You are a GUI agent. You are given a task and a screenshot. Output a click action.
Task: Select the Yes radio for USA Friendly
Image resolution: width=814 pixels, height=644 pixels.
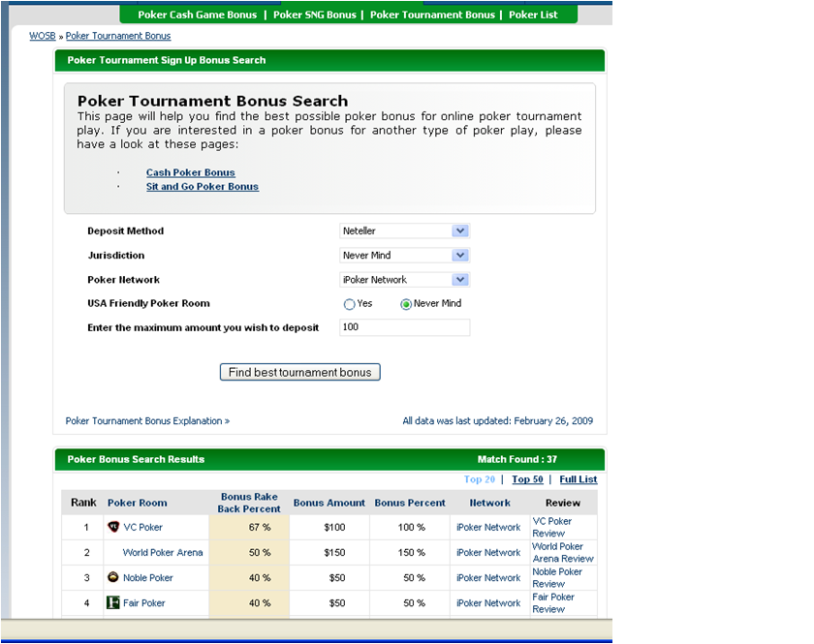tap(350, 304)
